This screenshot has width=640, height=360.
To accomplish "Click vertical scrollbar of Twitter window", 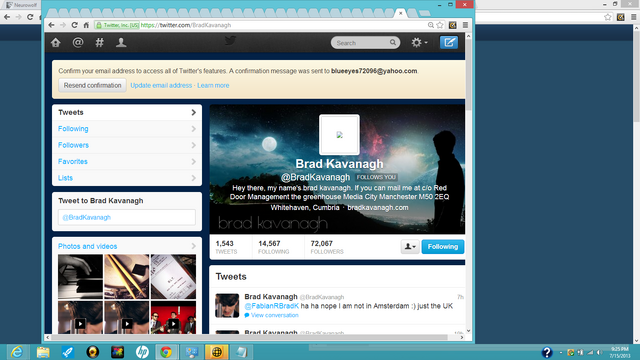I will pos(469,76).
